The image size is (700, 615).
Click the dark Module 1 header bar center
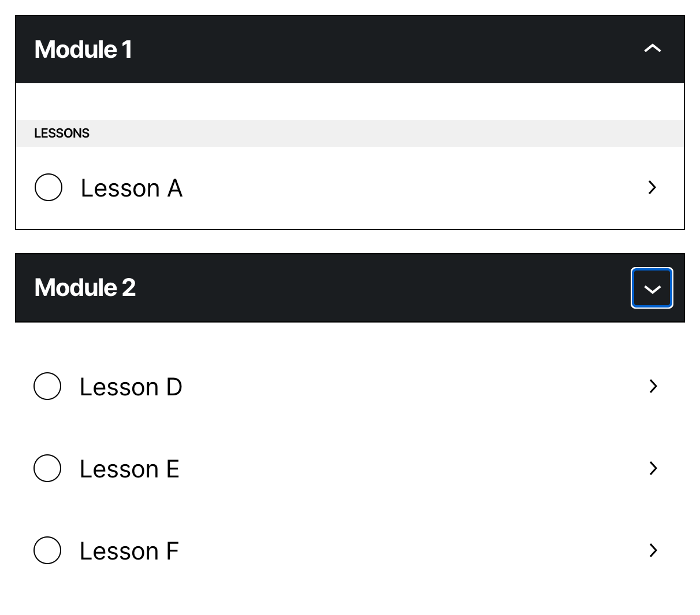tap(350, 49)
